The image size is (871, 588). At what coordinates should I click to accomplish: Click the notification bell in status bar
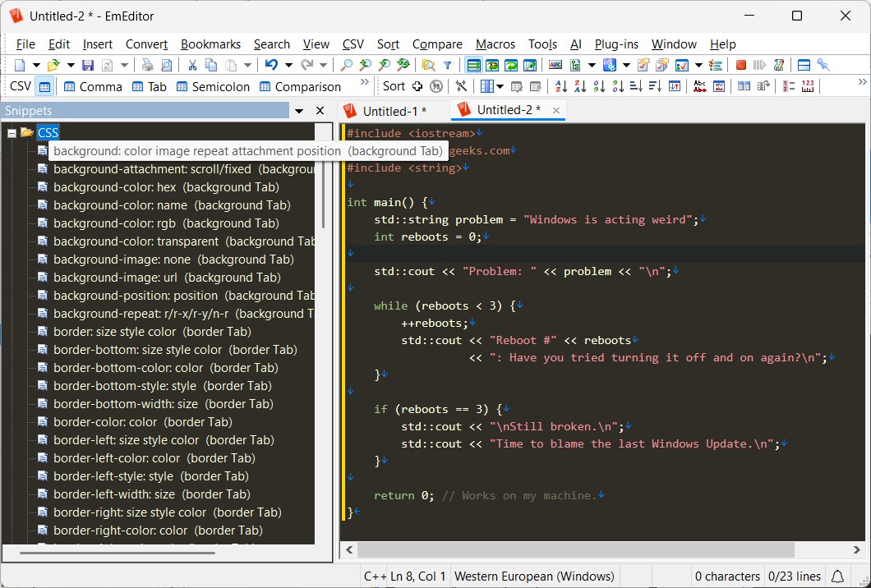pyautogui.click(x=837, y=577)
